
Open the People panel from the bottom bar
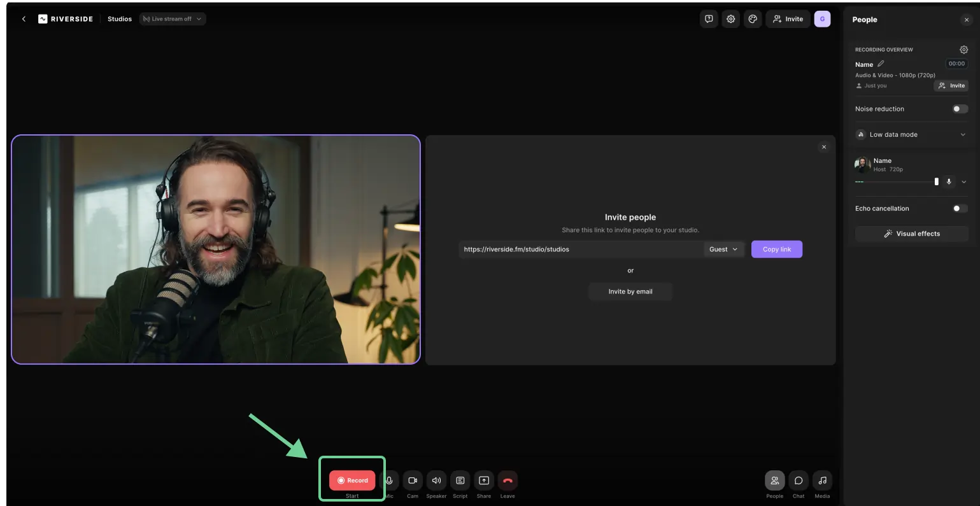click(x=774, y=481)
